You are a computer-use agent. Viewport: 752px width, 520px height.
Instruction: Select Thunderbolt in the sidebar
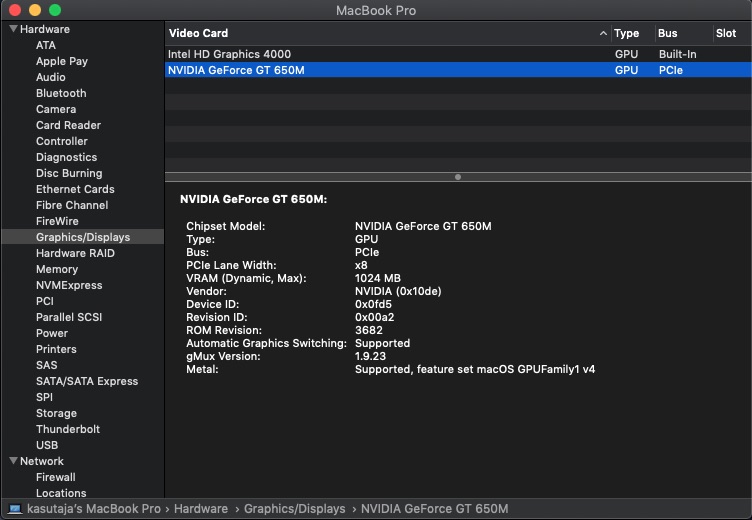point(68,429)
